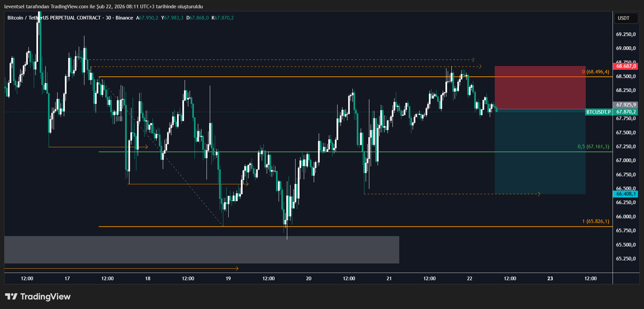Click the red 68.687,0 price tag
Viewport: 644px width, 309px height.
point(626,66)
